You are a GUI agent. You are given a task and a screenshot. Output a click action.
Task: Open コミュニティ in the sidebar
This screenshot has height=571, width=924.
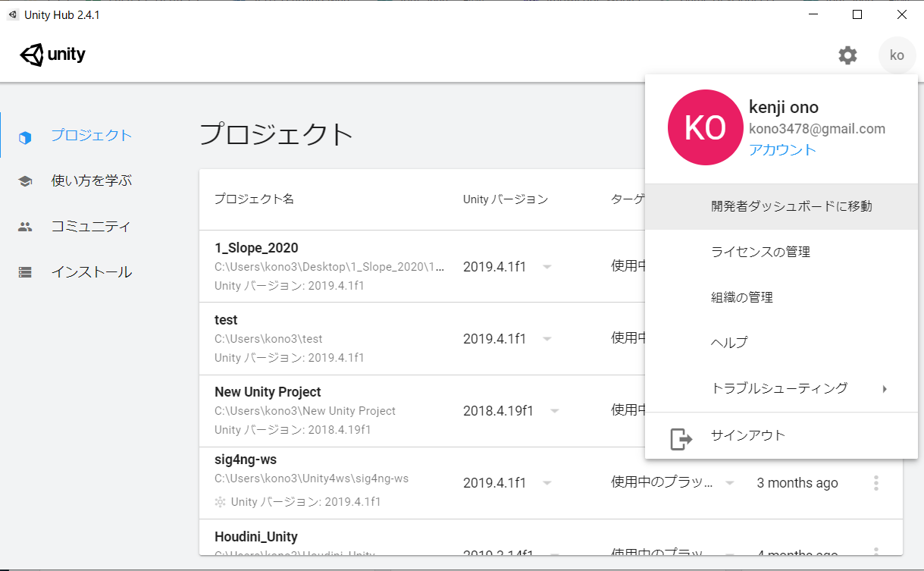90,226
